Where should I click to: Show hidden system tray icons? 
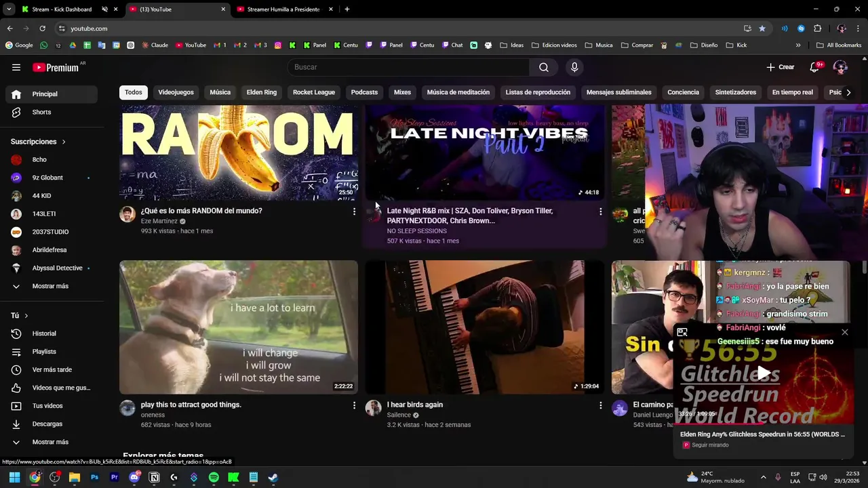coord(763,477)
